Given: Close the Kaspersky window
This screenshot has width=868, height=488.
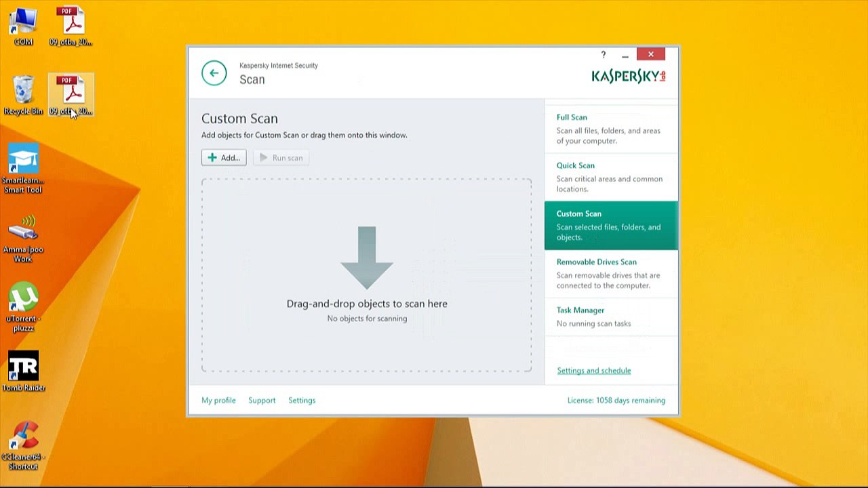Looking at the screenshot, I should point(651,54).
